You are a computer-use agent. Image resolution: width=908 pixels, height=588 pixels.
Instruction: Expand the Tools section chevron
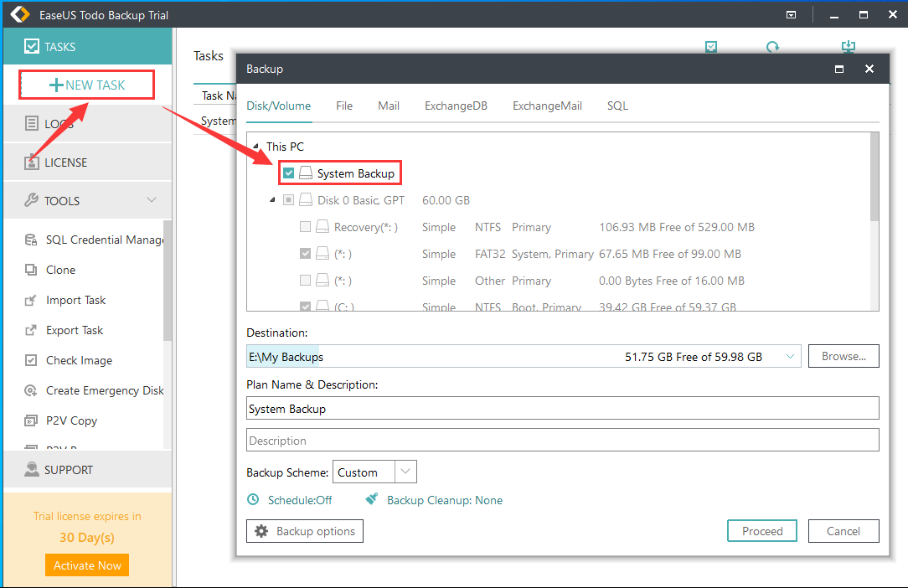click(x=152, y=200)
